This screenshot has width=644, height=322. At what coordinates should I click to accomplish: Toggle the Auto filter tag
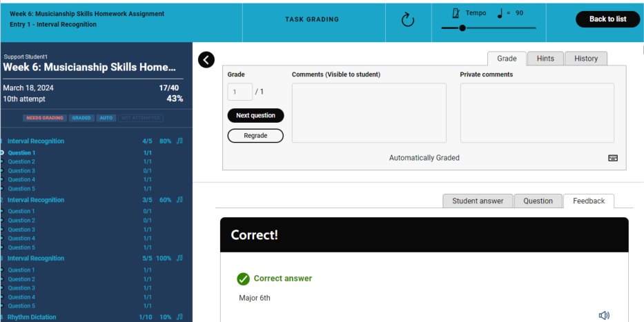(106, 118)
